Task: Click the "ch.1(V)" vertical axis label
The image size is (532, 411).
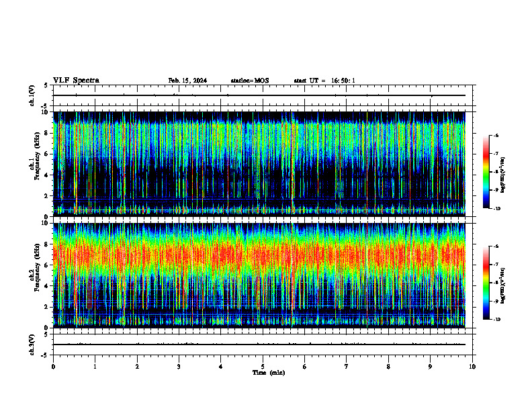Action: point(32,95)
